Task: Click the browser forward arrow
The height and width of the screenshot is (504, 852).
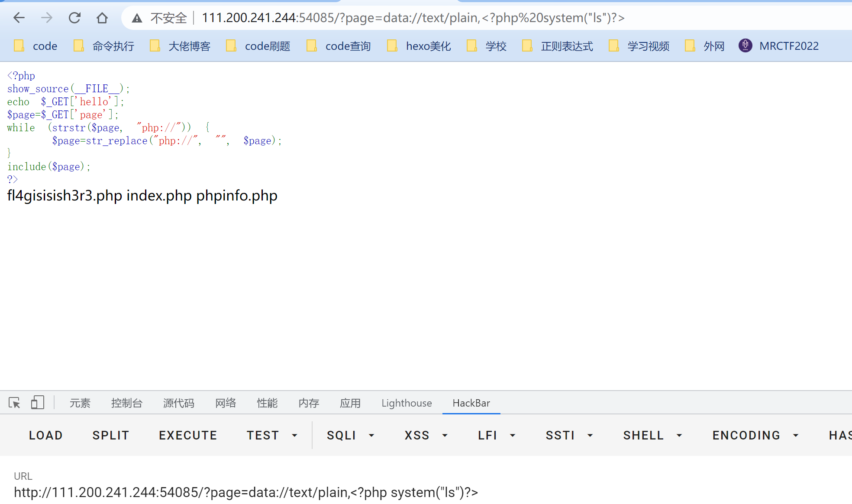Action: [x=46, y=18]
